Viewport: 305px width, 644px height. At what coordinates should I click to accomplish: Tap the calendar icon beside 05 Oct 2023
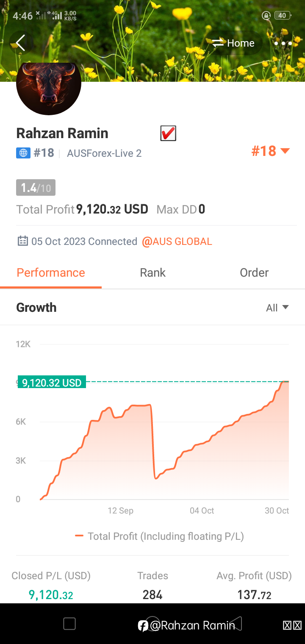pyautogui.click(x=22, y=241)
